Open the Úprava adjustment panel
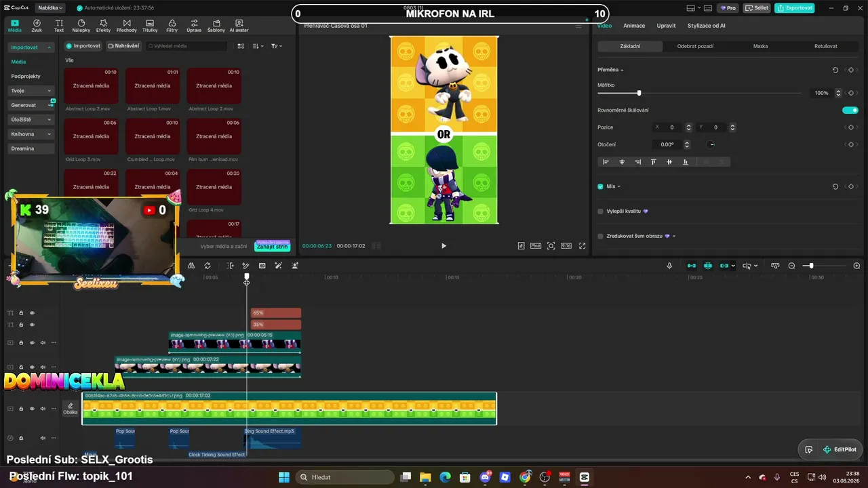 click(194, 26)
